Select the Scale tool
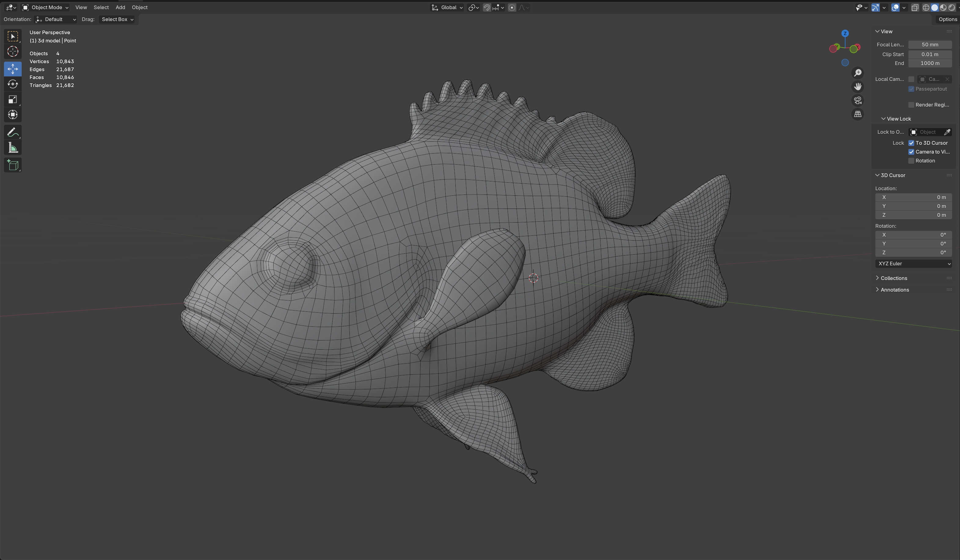The width and height of the screenshot is (960, 560). click(13, 100)
